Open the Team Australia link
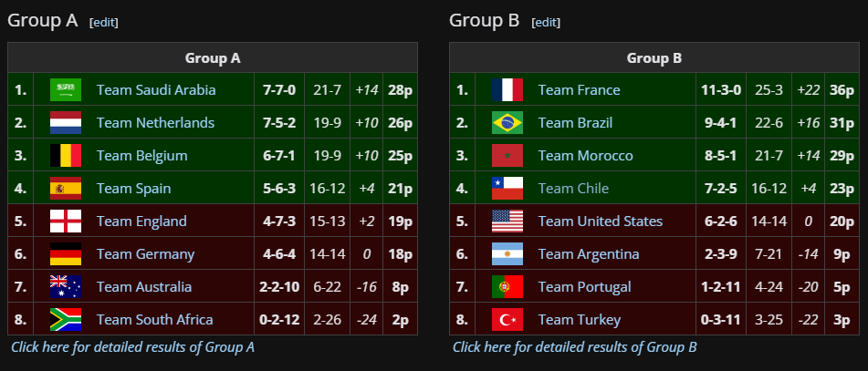The image size is (868, 371). pyautogui.click(x=144, y=287)
